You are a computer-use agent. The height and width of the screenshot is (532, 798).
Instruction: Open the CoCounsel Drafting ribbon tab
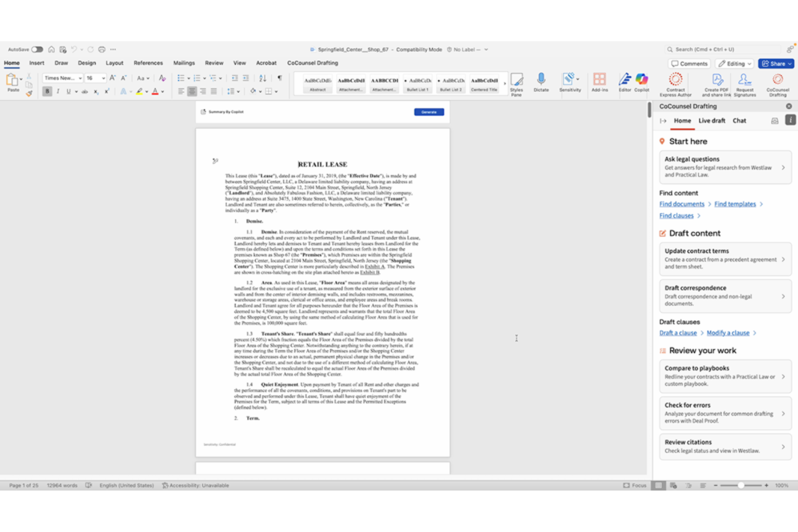click(x=313, y=63)
